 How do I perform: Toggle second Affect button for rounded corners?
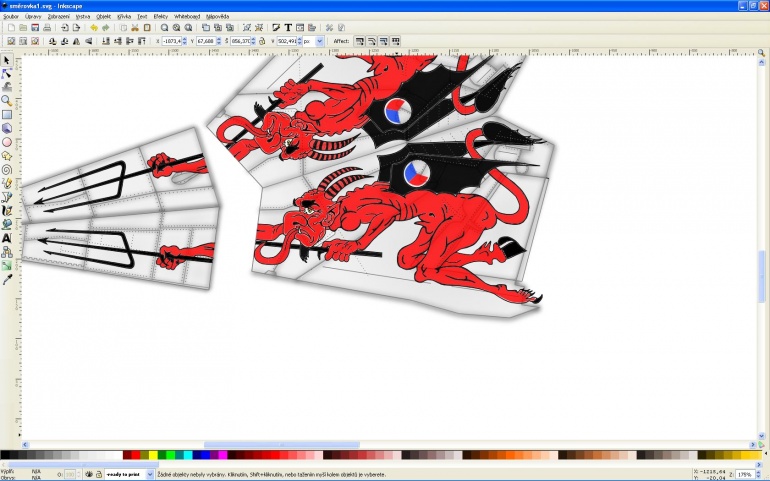click(x=371, y=41)
